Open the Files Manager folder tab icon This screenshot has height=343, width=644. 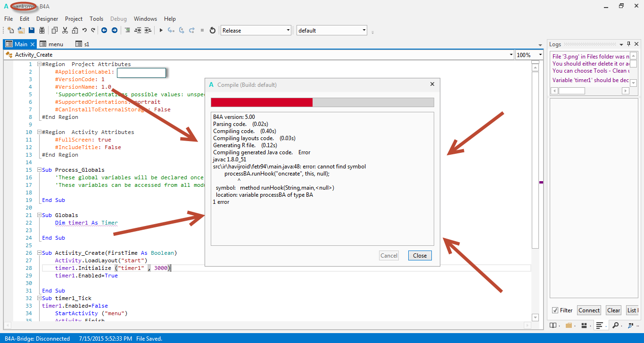pyautogui.click(x=569, y=326)
